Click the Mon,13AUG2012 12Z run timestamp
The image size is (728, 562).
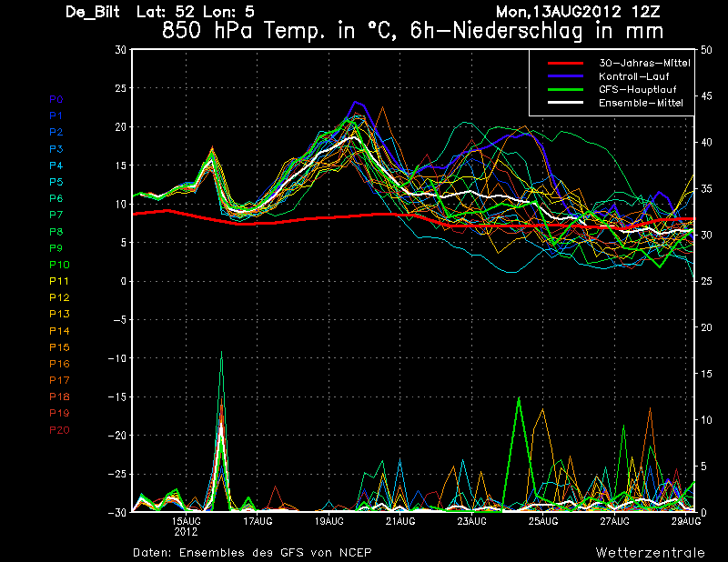(x=578, y=12)
